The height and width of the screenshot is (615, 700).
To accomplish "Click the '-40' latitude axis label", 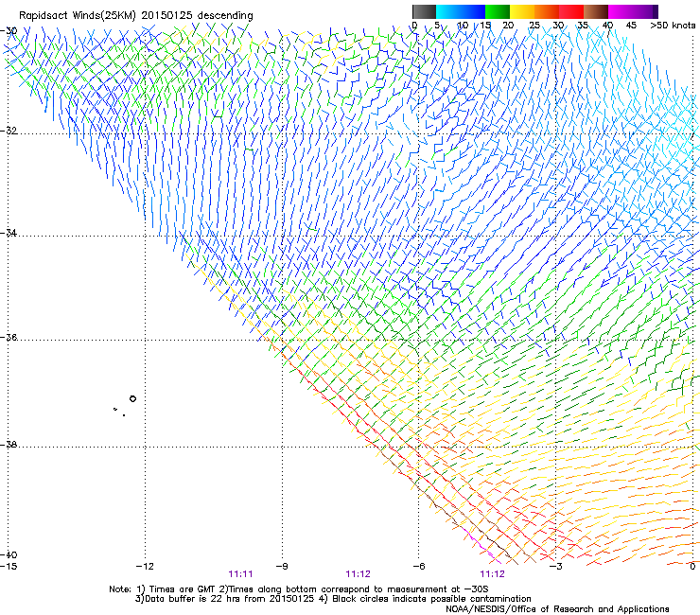I will click(9, 554).
